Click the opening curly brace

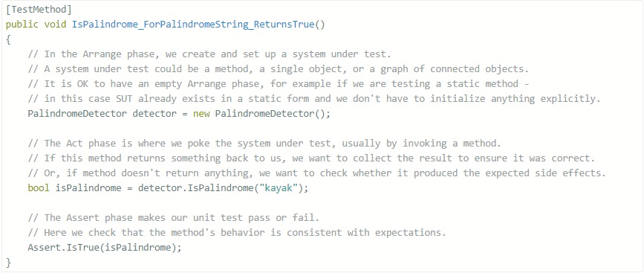click(9, 39)
